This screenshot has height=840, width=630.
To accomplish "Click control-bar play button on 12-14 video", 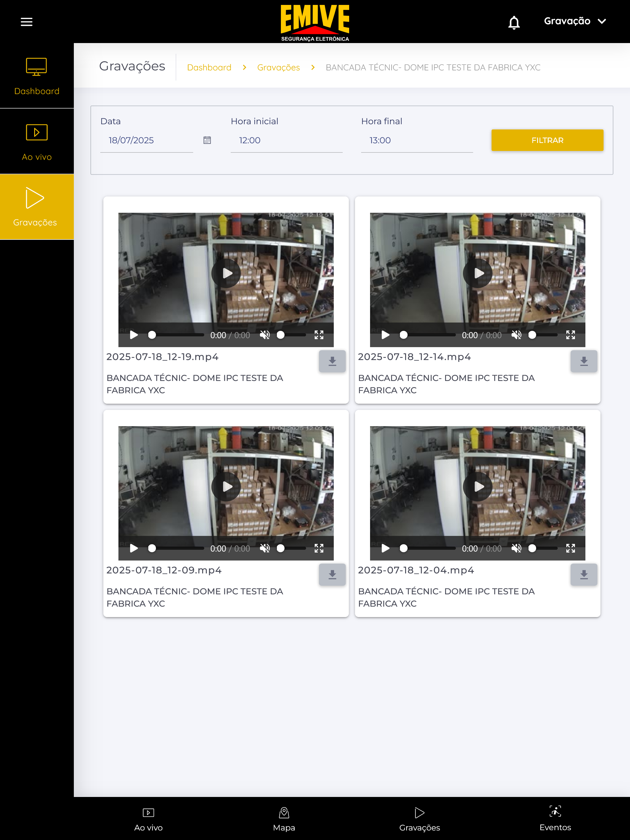I will point(385,335).
